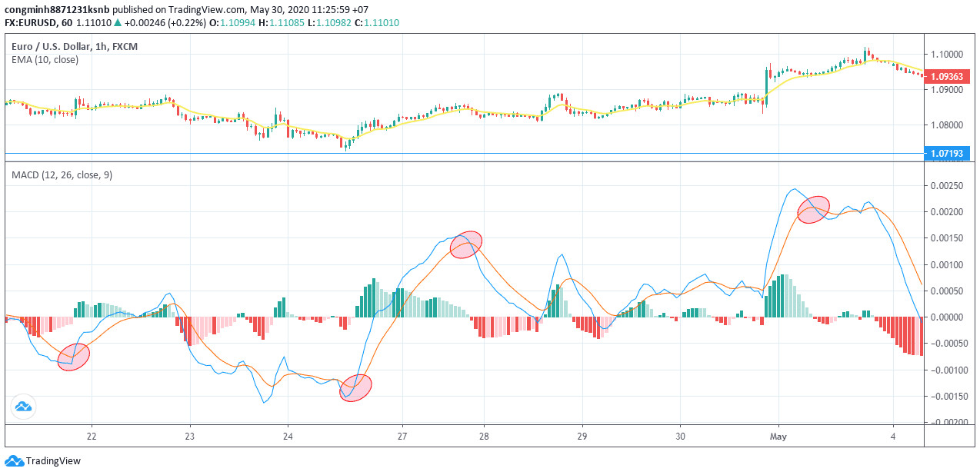Viewport: 980px width, 475px height.
Task: Select the Euro / U.S. Dollar, 1h, FXCM title
Action: 75,45
